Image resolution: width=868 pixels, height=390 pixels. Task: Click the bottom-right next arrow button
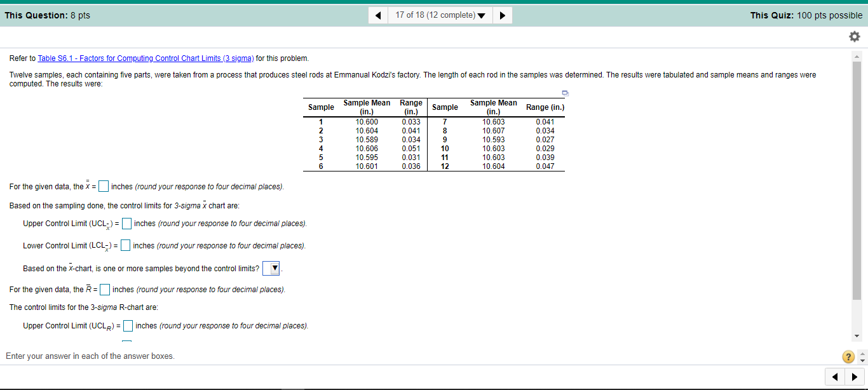coord(855,379)
